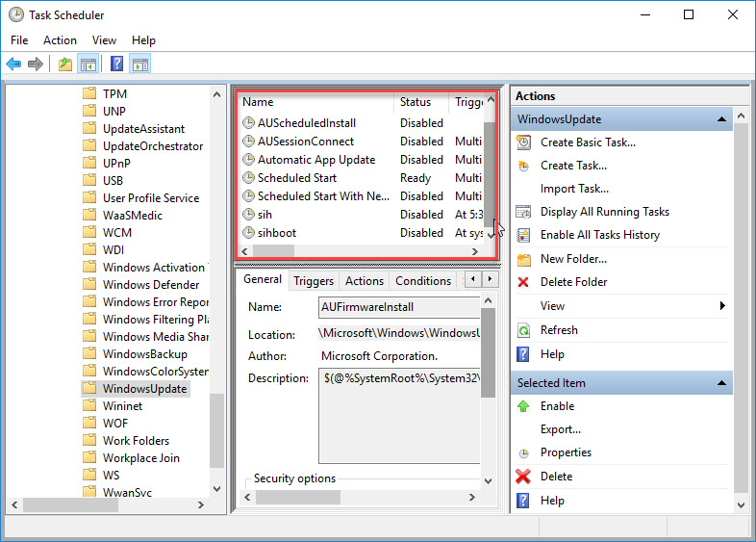The image size is (756, 542).
Task: Click the Enable action link
Action: coord(557,406)
